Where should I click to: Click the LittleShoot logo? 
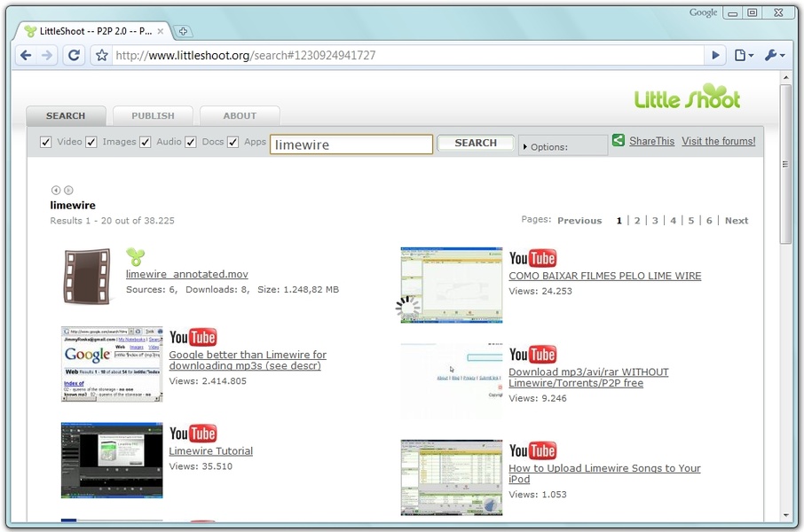687,97
